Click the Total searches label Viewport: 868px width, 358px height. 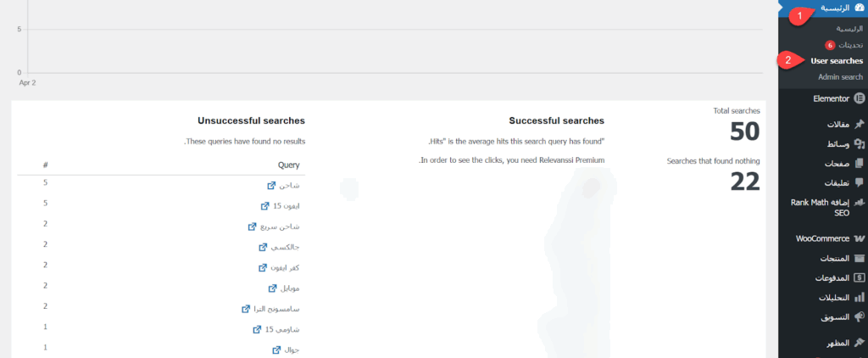pyautogui.click(x=737, y=111)
